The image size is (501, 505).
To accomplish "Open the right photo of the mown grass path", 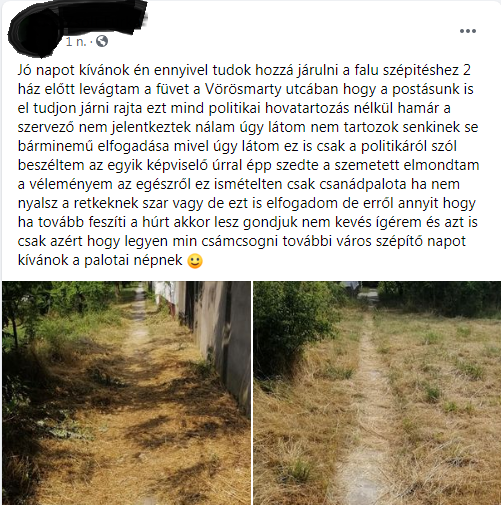I will tap(377, 393).
